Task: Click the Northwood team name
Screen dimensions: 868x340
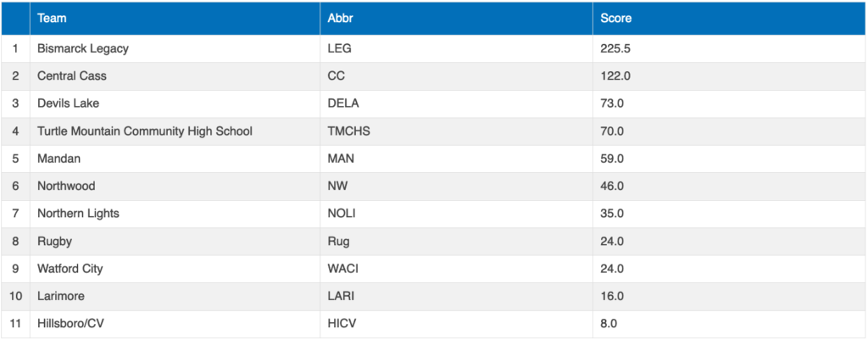Action: [x=66, y=186]
